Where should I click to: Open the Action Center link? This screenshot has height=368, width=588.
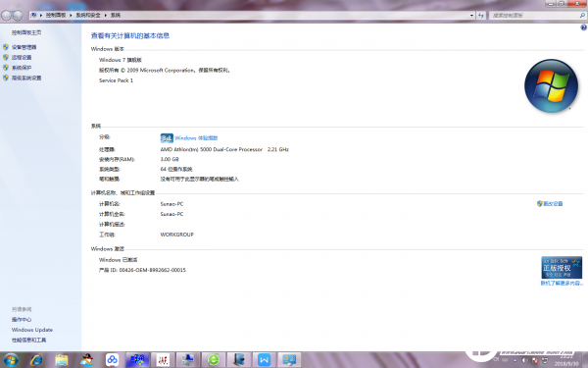pyautogui.click(x=22, y=320)
